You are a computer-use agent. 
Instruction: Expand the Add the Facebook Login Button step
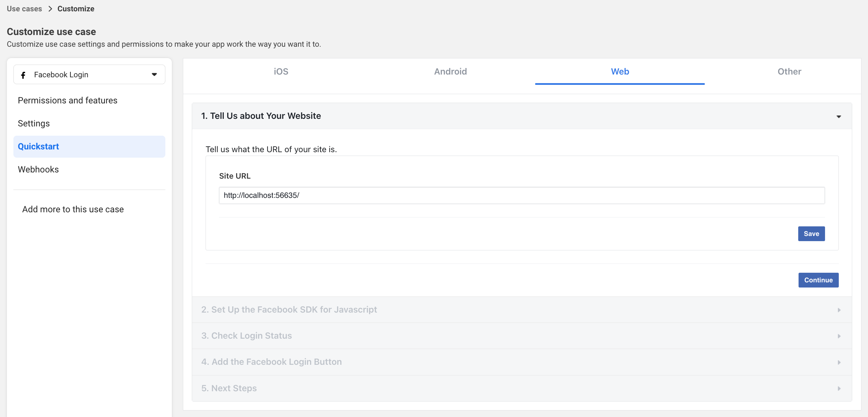[x=839, y=362]
